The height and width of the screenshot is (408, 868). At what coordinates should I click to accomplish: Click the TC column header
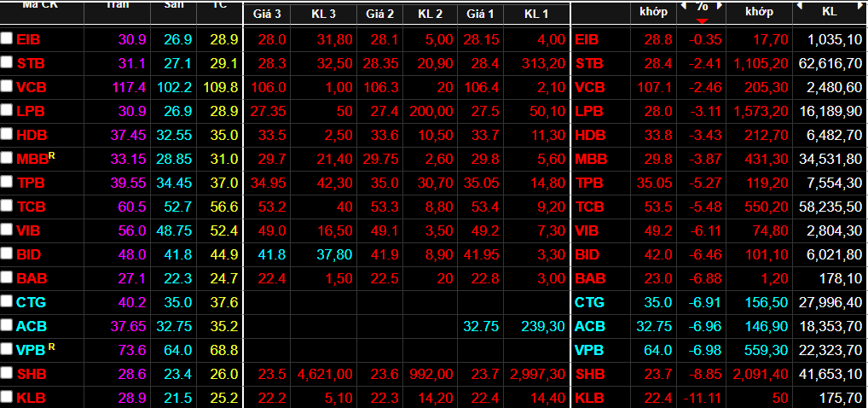coord(218,12)
